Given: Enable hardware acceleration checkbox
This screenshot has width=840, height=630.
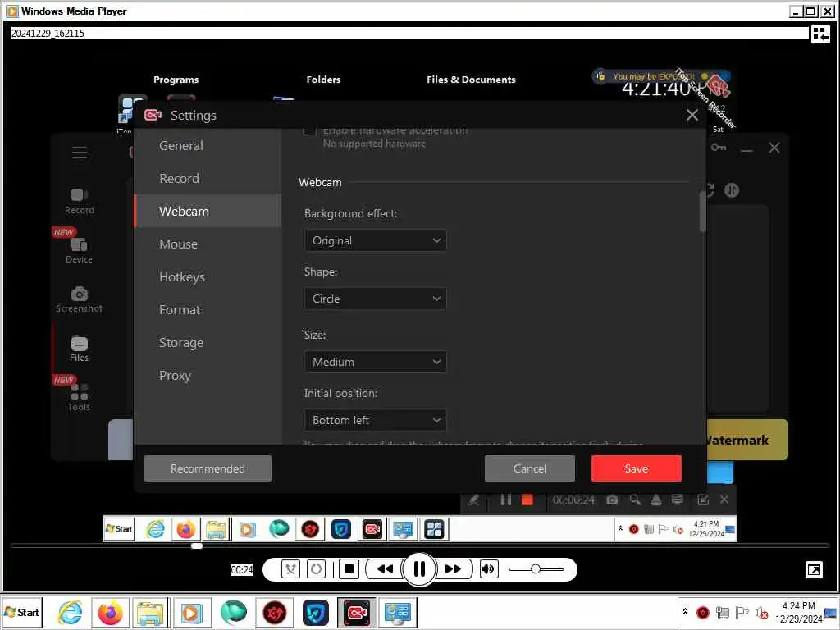Looking at the screenshot, I should tap(309, 130).
